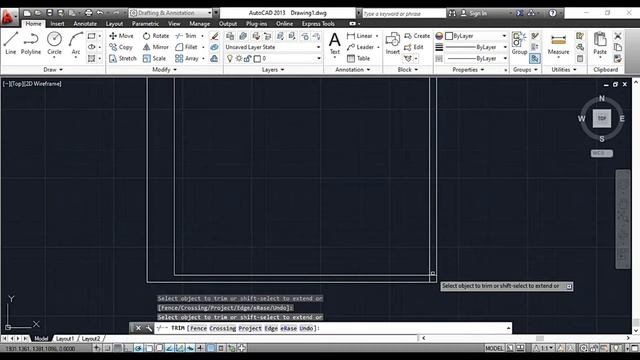This screenshot has height=360, width=640.
Task: Click the Text annotation tool
Action: coord(335,44)
